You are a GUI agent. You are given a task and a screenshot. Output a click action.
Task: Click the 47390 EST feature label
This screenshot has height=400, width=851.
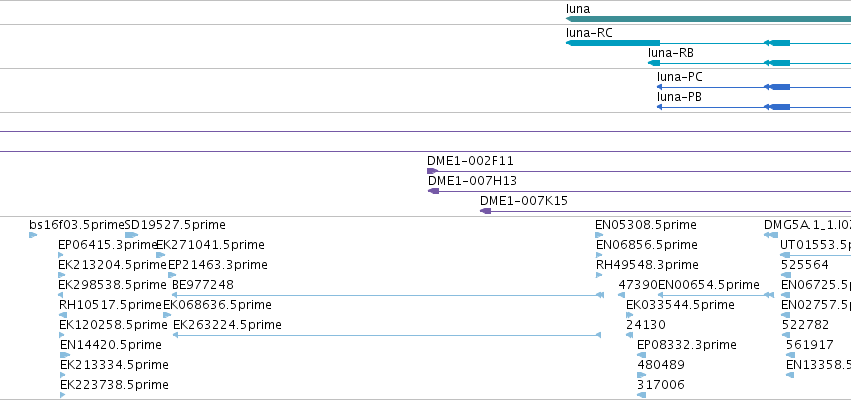pos(638,285)
